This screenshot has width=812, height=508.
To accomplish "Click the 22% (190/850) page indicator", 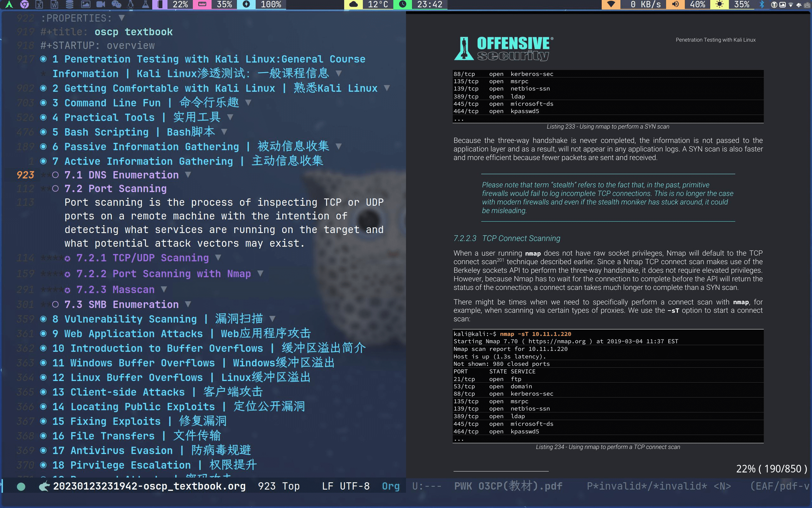I will point(771,468).
